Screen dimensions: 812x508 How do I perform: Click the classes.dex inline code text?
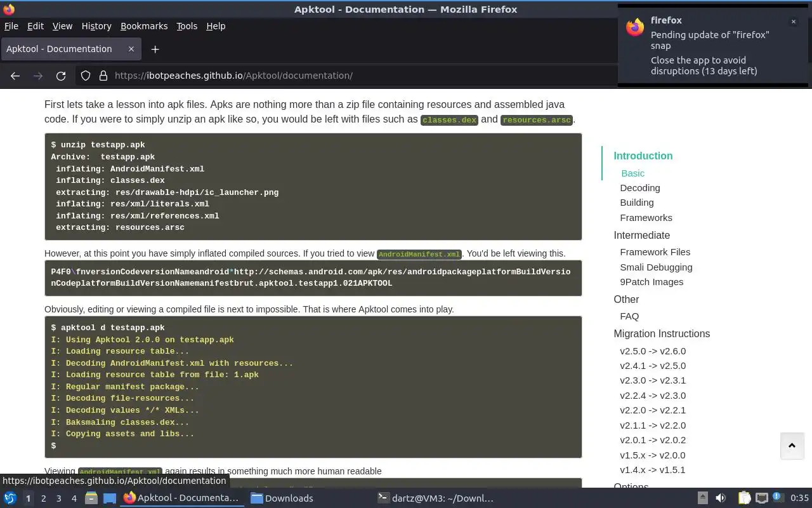point(449,120)
